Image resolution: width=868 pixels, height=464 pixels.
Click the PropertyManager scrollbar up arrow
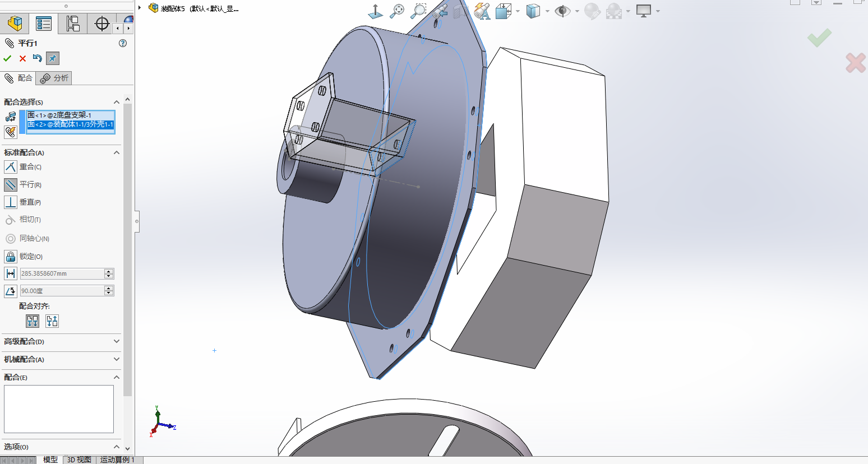[x=128, y=99]
